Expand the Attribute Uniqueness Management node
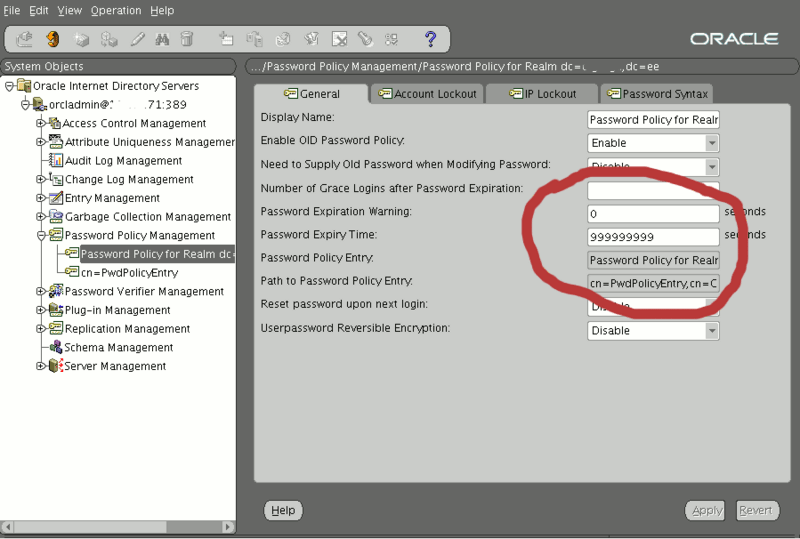 (41, 141)
